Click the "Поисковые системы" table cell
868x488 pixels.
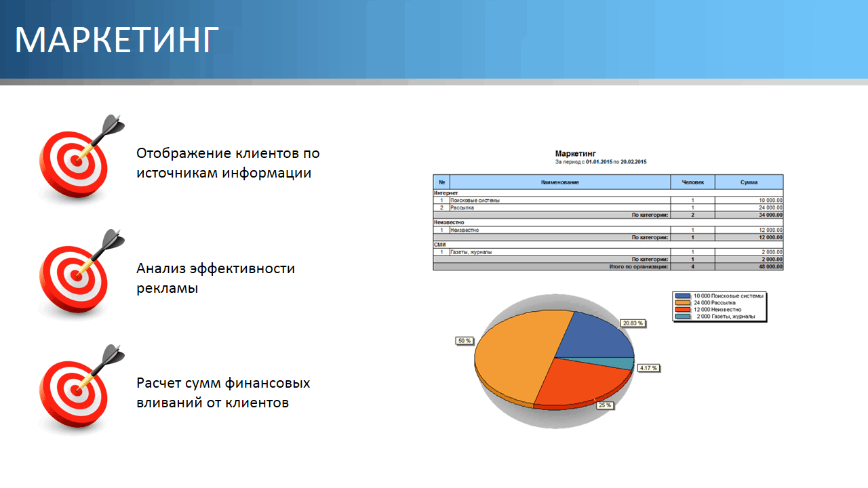click(x=560, y=201)
